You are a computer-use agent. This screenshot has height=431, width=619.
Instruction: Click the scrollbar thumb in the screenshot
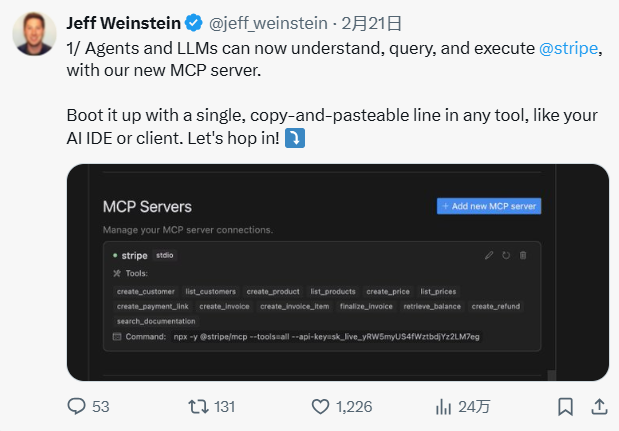pos(551,375)
